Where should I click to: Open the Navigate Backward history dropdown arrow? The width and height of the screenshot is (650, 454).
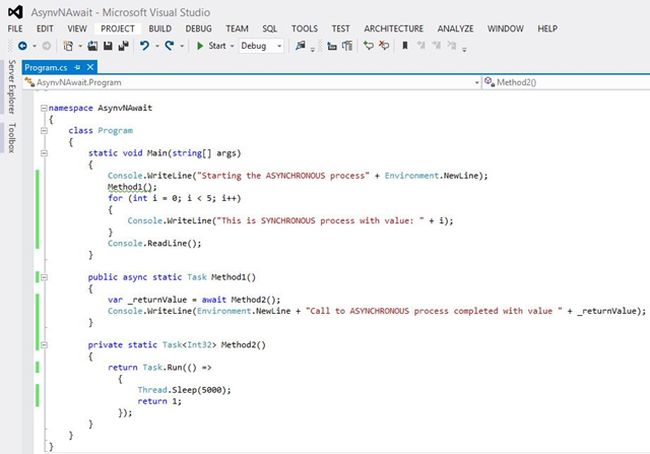click(x=34, y=46)
